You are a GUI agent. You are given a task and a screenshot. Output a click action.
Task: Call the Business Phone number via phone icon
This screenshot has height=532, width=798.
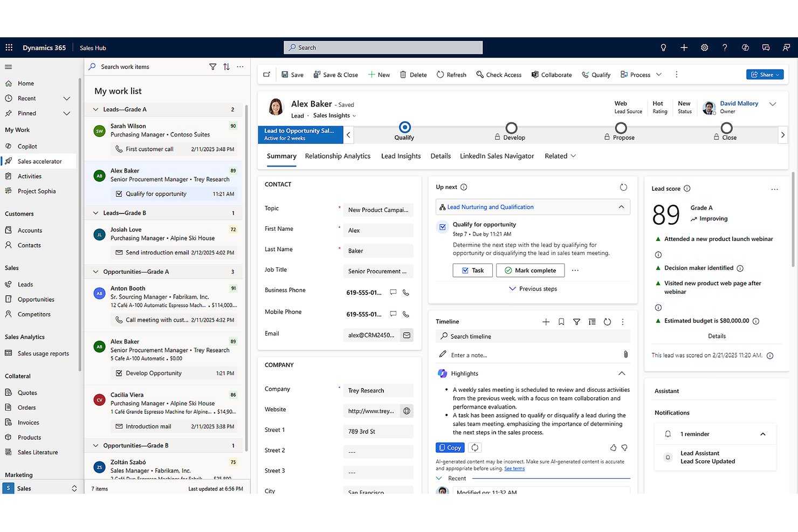[406, 292]
